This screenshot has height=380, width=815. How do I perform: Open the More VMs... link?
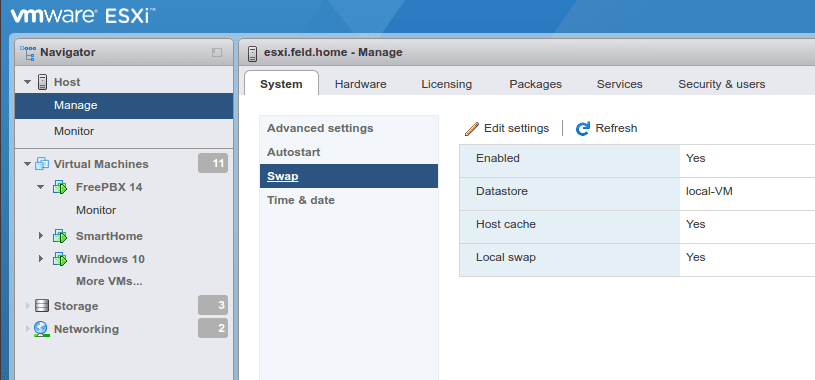[109, 281]
